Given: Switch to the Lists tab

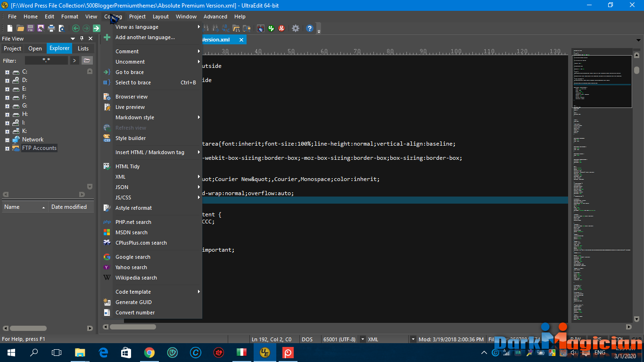Looking at the screenshot, I should [83, 49].
